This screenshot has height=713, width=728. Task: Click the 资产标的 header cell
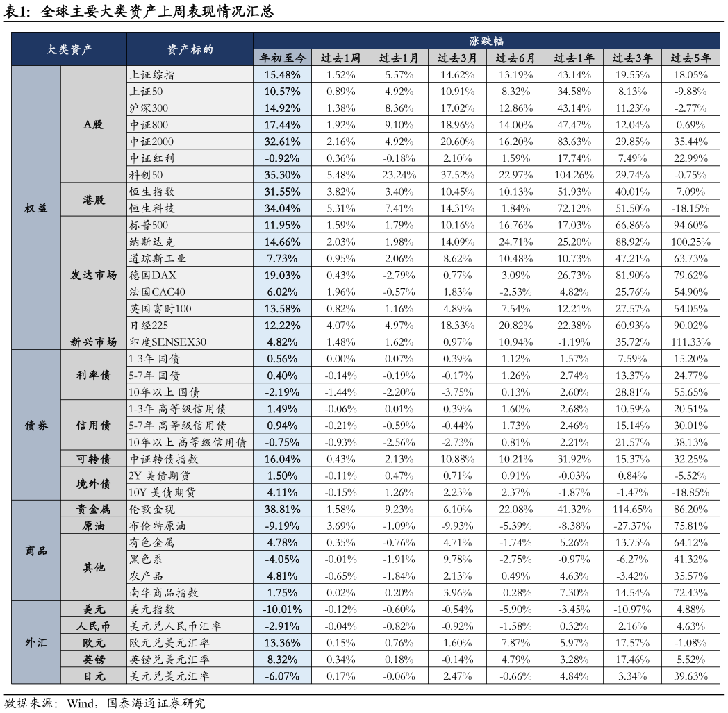(x=190, y=49)
